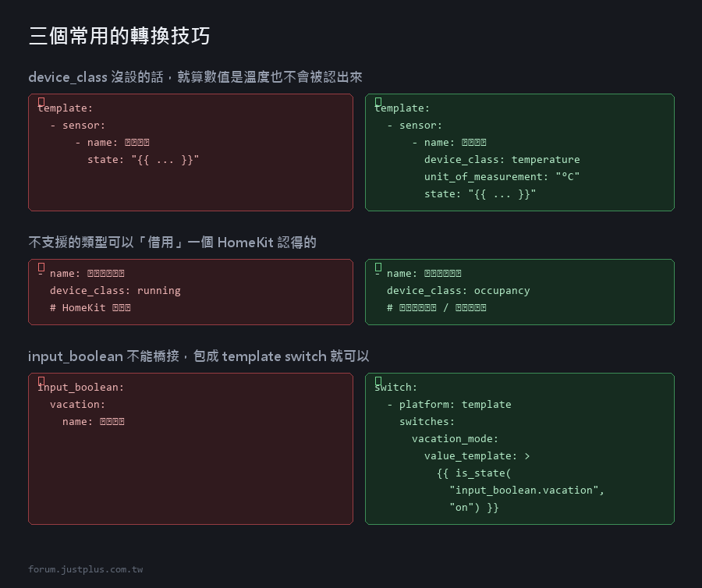
Task: Click green marker icon in temperature template block
Action: coord(378,102)
